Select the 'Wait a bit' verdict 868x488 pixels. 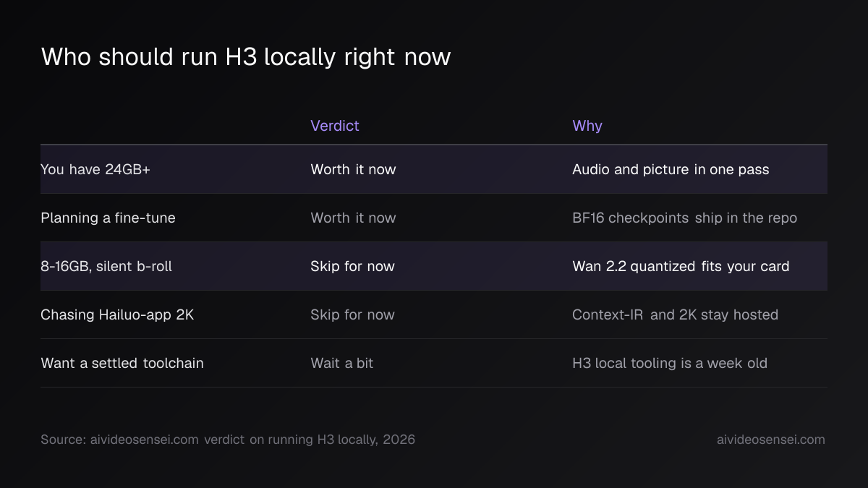click(x=341, y=363)
